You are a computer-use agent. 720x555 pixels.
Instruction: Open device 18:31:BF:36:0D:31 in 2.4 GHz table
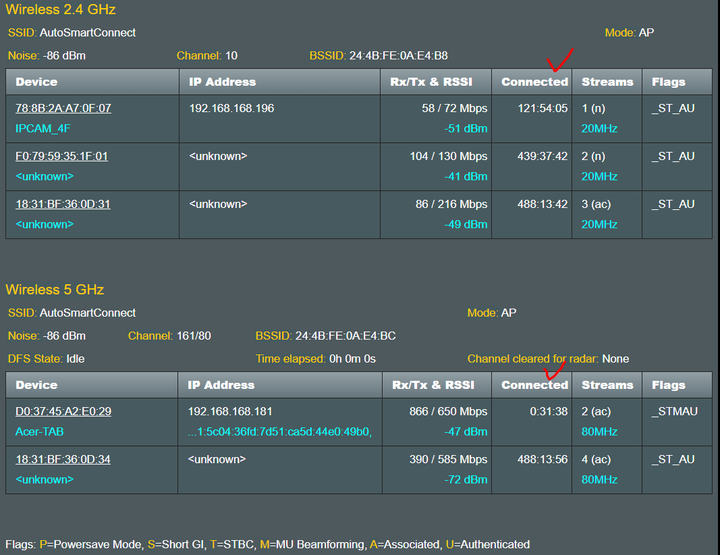[63, 204]
